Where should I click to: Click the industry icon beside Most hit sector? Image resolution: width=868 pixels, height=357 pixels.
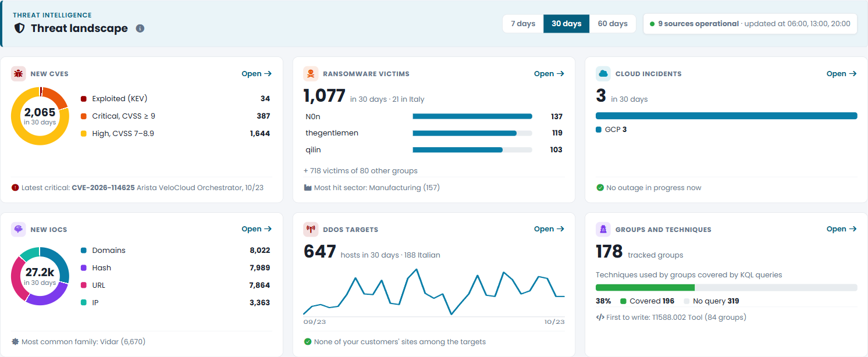308,188
